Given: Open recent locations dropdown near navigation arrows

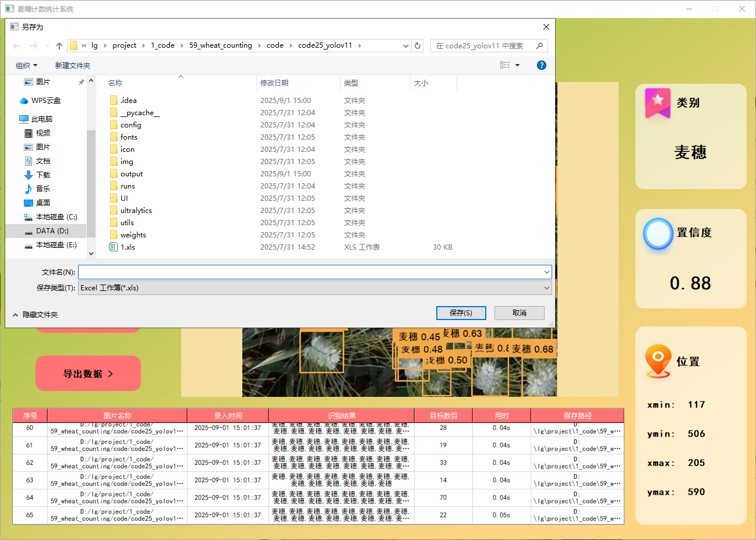Looking at the screenshot, I should click(x=48, y=45).
